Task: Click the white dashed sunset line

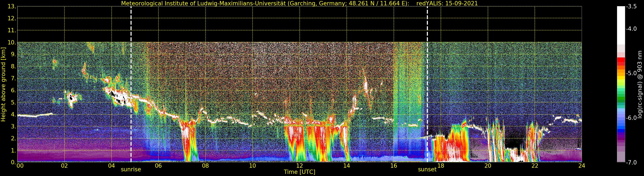Action: 427,84
